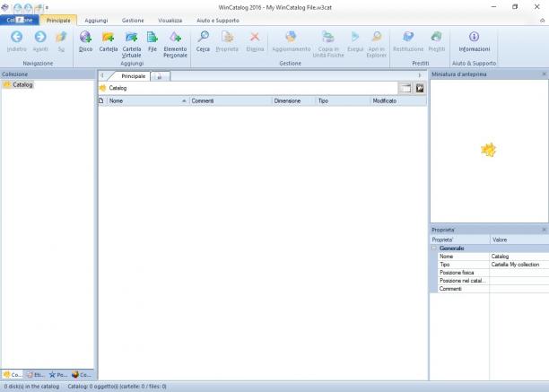This screenshot has height=392, width=549.
Task: Open the Visualizza ribbon tab
Action: point(170,21)
